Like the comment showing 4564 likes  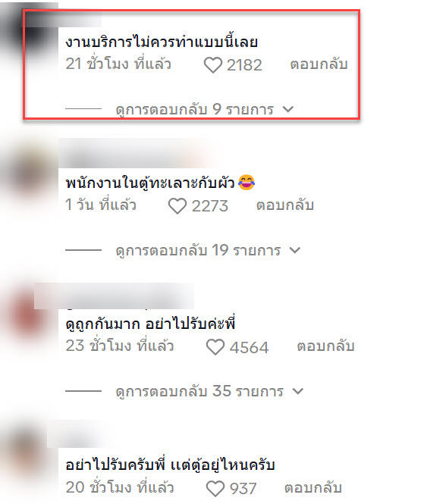215,347
